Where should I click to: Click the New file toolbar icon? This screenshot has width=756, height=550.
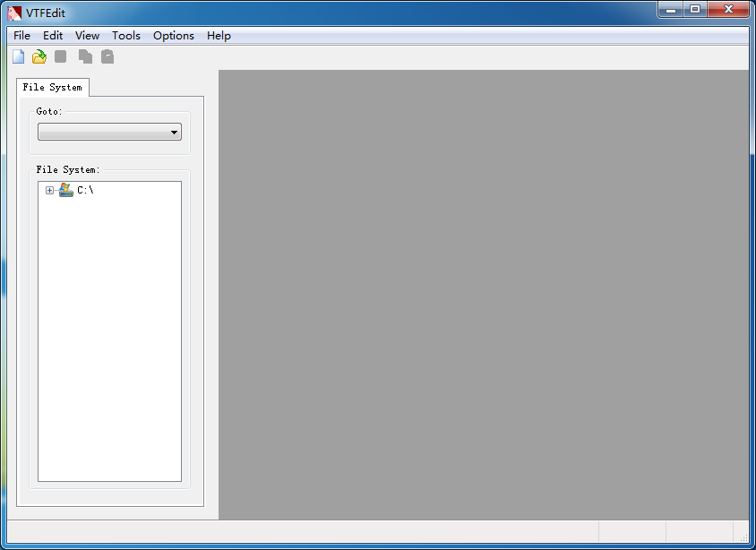(x=19, y=57)
